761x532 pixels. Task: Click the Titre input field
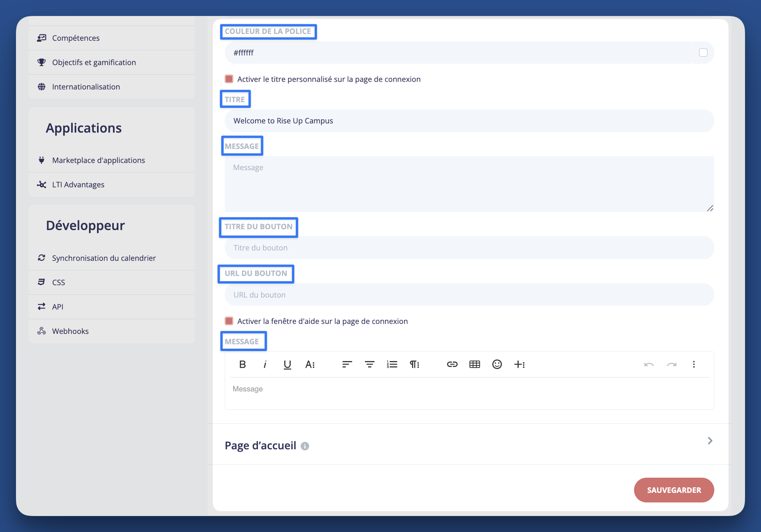tap(470, 121)
